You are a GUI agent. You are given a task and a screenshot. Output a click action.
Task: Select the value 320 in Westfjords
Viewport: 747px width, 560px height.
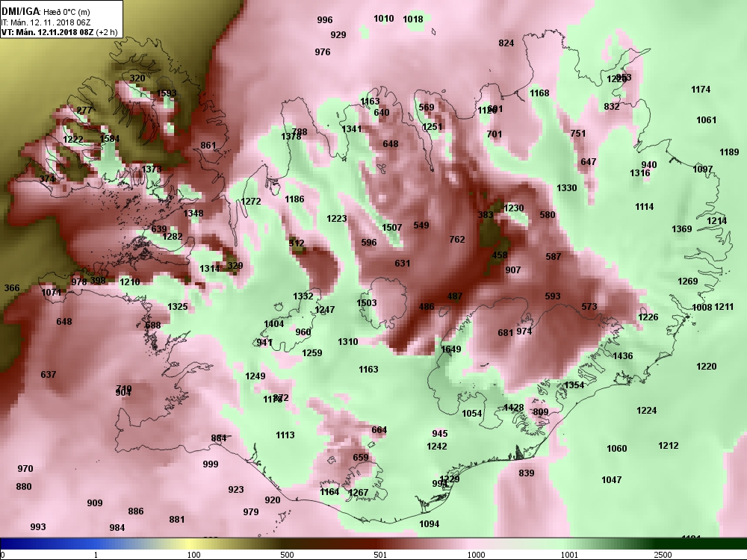point(137,78)
